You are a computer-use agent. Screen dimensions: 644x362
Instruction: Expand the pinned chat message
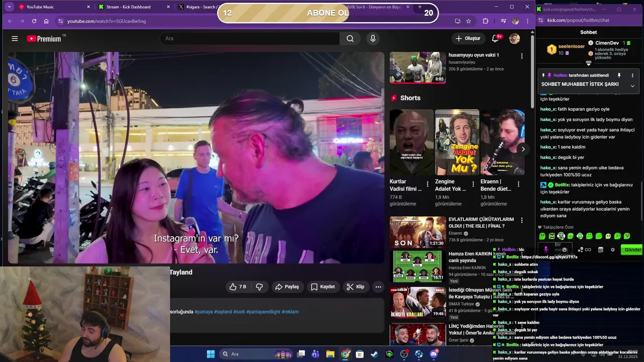[x=632, y=86]
